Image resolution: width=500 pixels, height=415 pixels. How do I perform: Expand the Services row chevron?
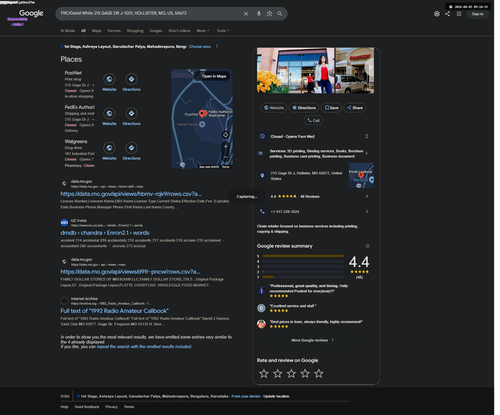(367, 153)
